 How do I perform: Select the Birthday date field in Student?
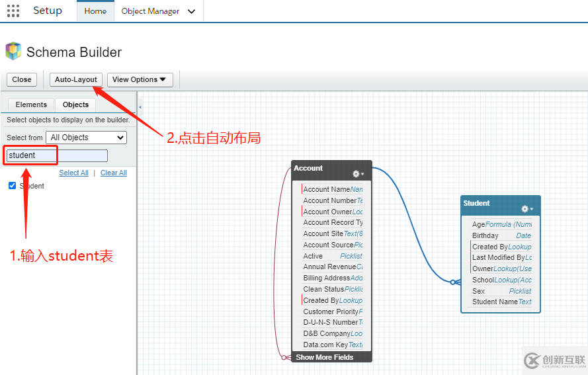tap(501, 235)
